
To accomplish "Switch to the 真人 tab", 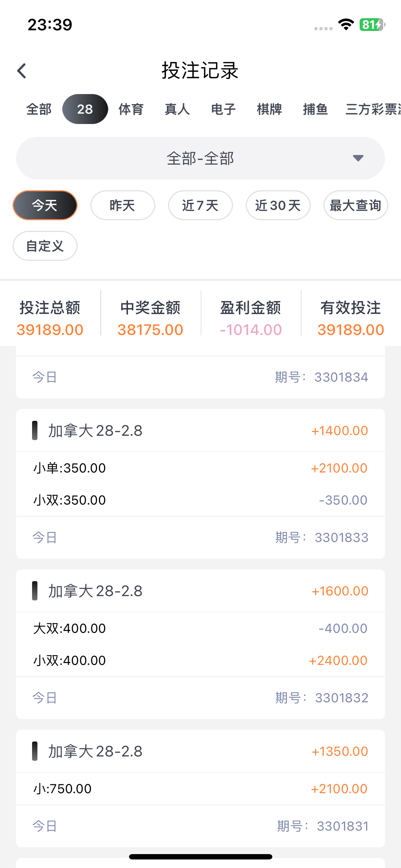I will click(177, 109).
